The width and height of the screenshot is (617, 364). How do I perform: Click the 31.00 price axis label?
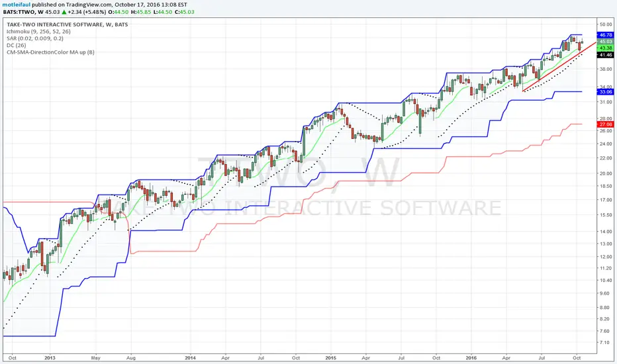coord(606,102)
